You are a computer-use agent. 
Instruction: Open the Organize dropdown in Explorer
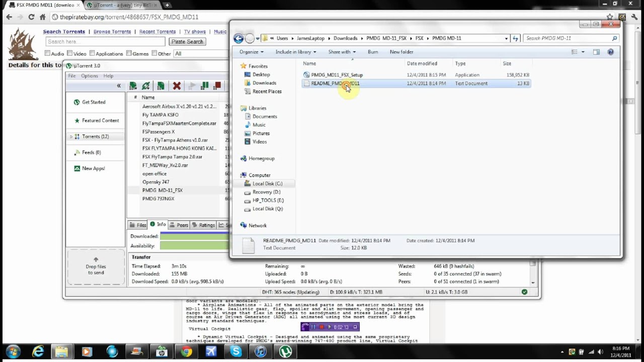(251, 52)
